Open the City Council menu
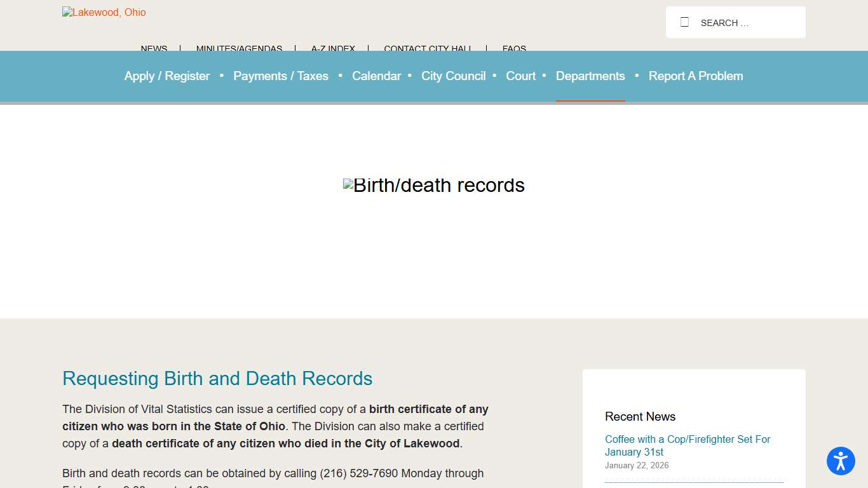868x488 pixels. [x=453, y=76]
